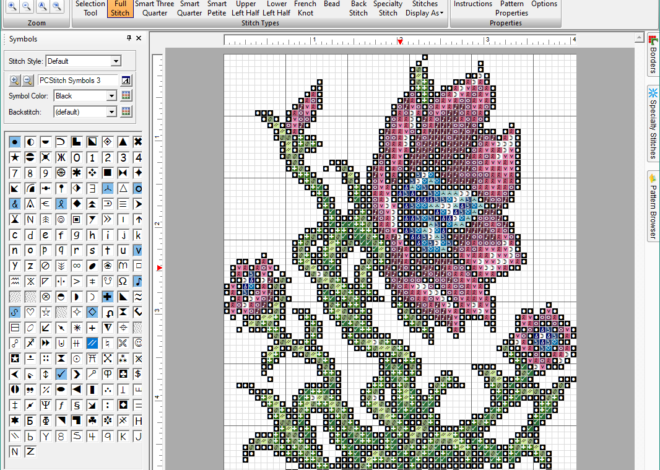Viewport: 660px width, 470px height.
Task: Select the section sign symbol
Action: [x=77, y=405]
